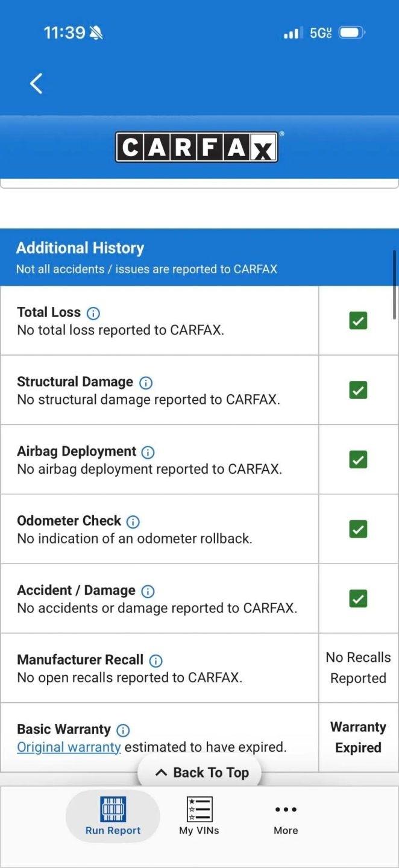This screenshot has height=868, width=399.
Task: Open the info icon beside Airbag Deployment
Action: point(148,452)
